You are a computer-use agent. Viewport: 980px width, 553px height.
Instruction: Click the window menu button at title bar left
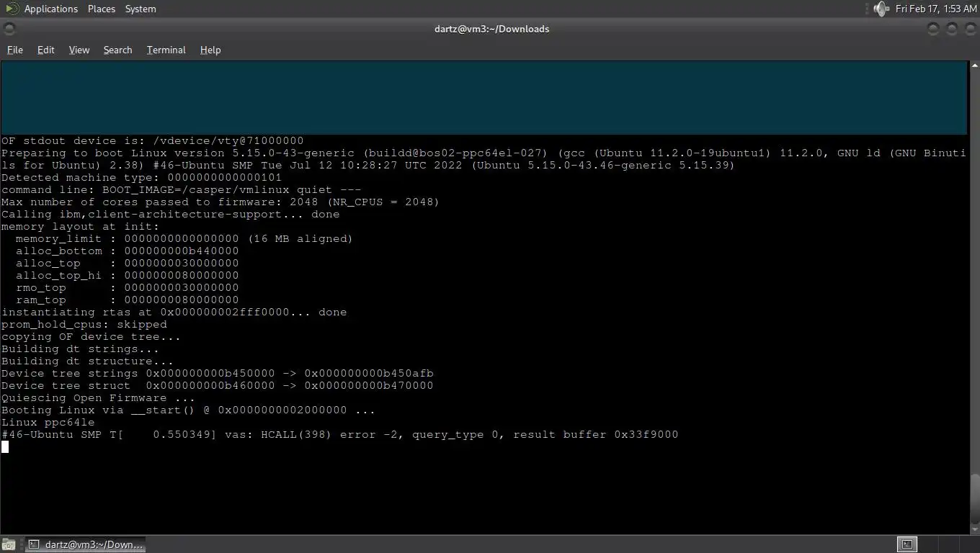[9, 29]
